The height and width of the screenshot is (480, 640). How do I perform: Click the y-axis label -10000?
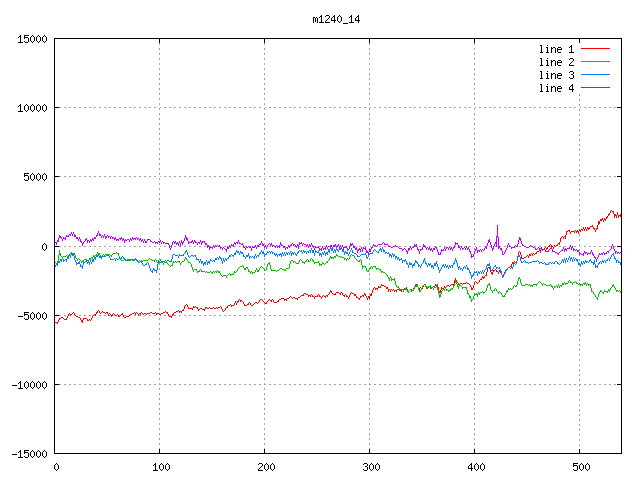29,385
